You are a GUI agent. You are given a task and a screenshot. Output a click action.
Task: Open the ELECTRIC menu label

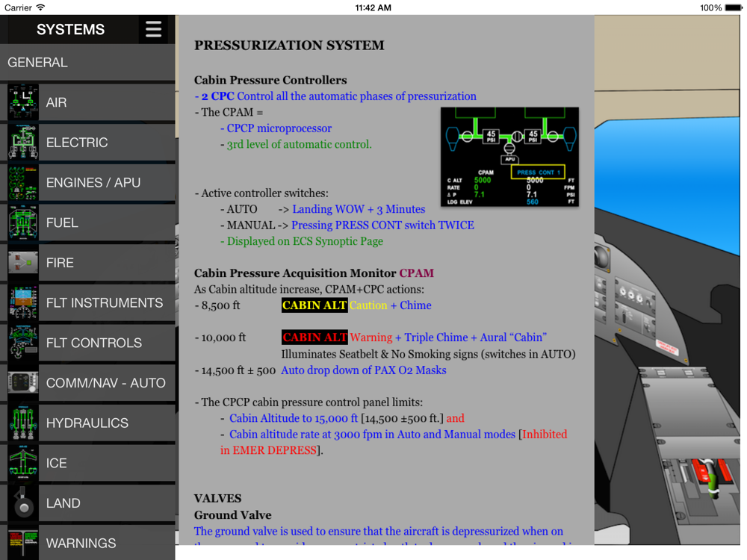point(77,143)
